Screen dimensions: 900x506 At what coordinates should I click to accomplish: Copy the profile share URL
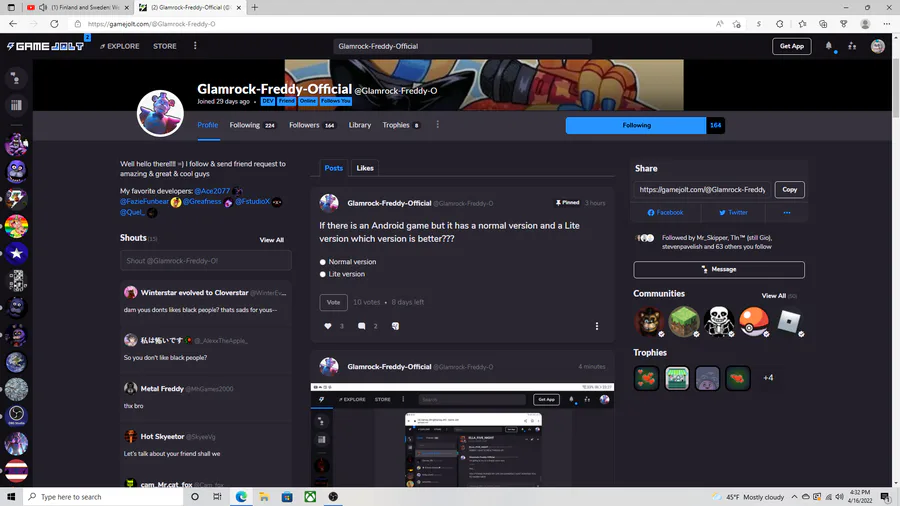pos(789,190)
